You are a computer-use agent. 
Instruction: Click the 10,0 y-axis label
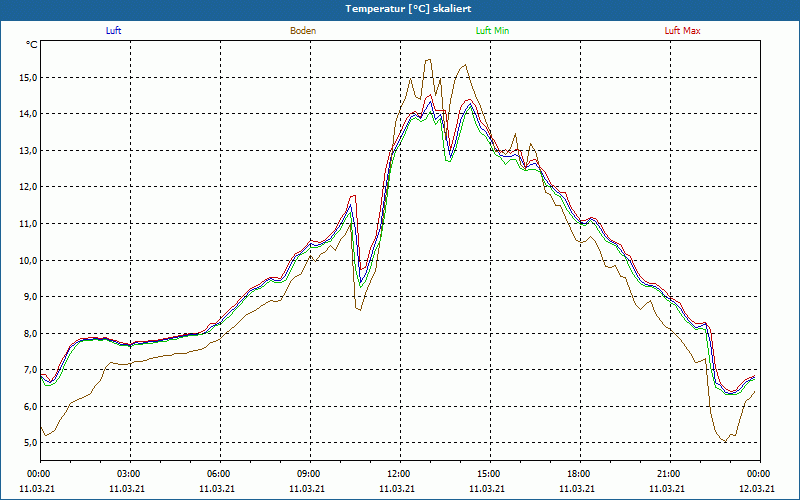(29, 260)
